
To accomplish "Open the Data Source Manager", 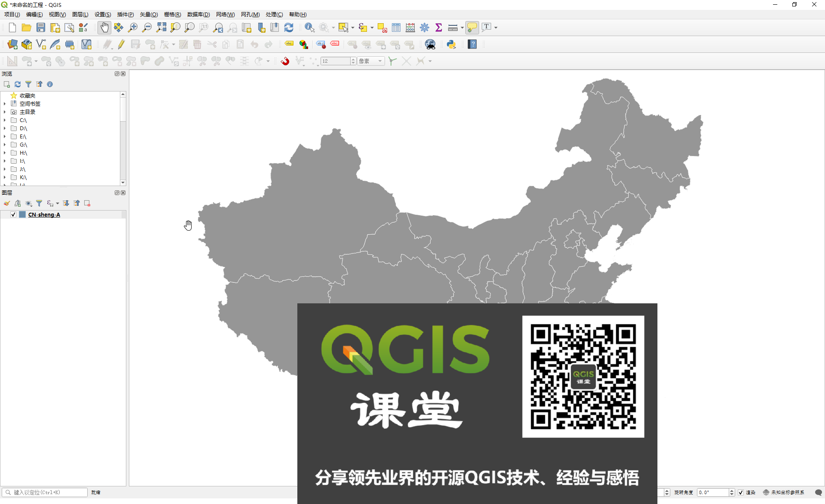I will (x=12, y=44).
